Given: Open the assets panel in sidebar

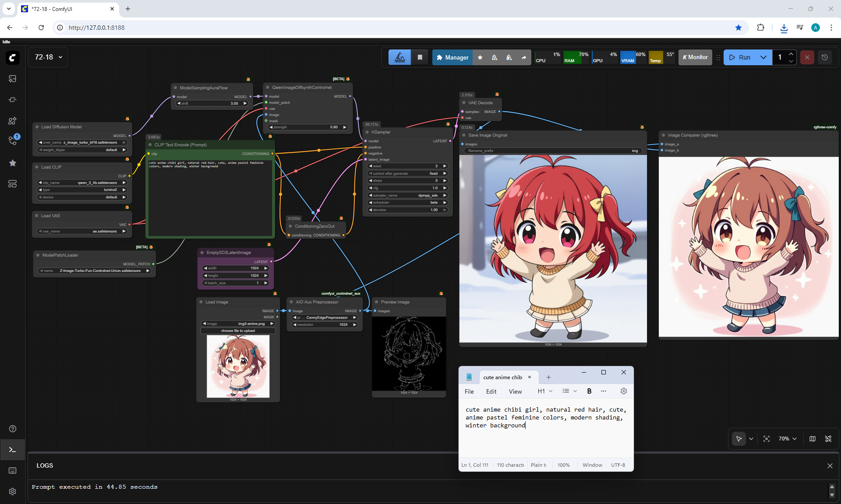Looking at the screenshot, I should tap(12, 78).
